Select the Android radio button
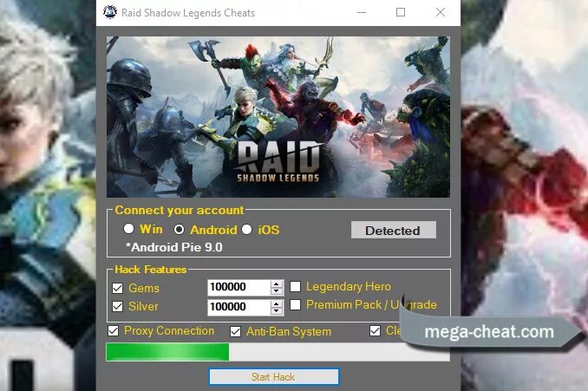Screen dimensions: 588x391 pyautogui.click(x=179, y=230)
